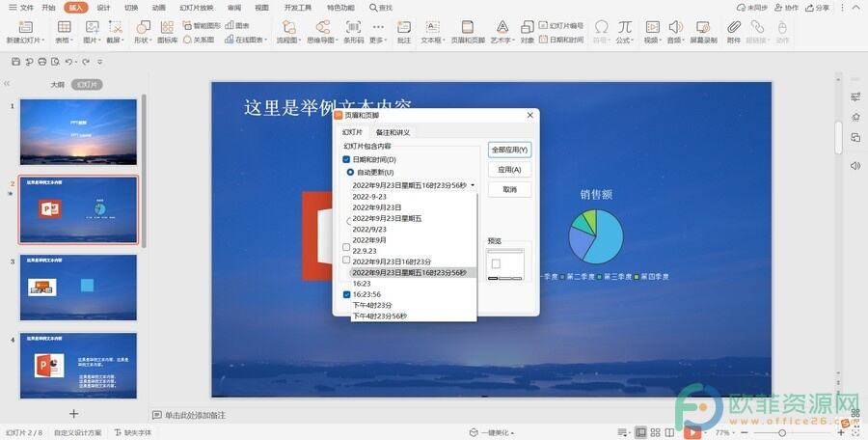Open the Shapes tool icon

pos(143,27)
